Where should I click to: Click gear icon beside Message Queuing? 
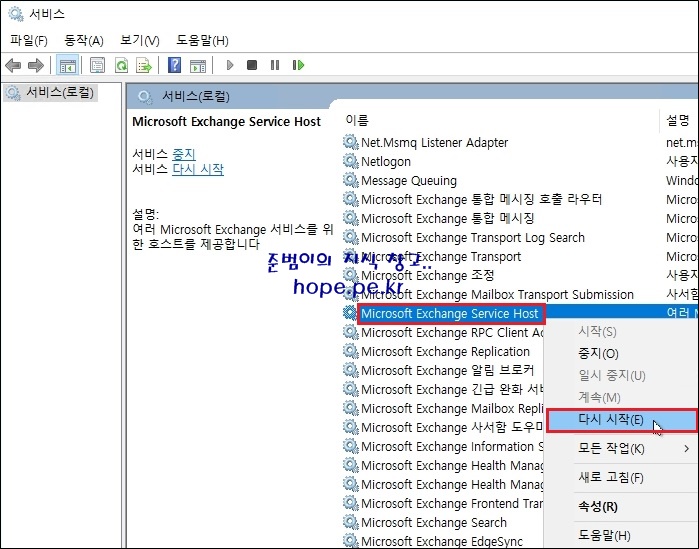pos(350,180)
